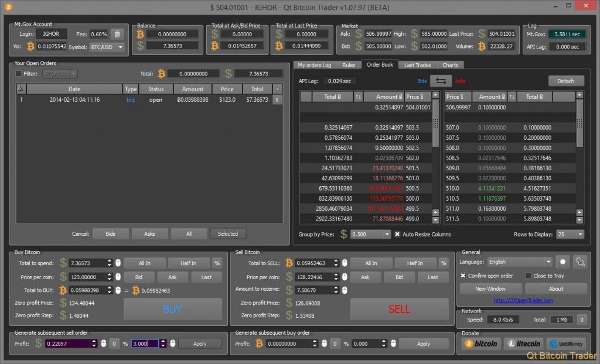Click the 0 button beside buy-order Profit
Screen dimensions: 600x364
coord(335,344)
